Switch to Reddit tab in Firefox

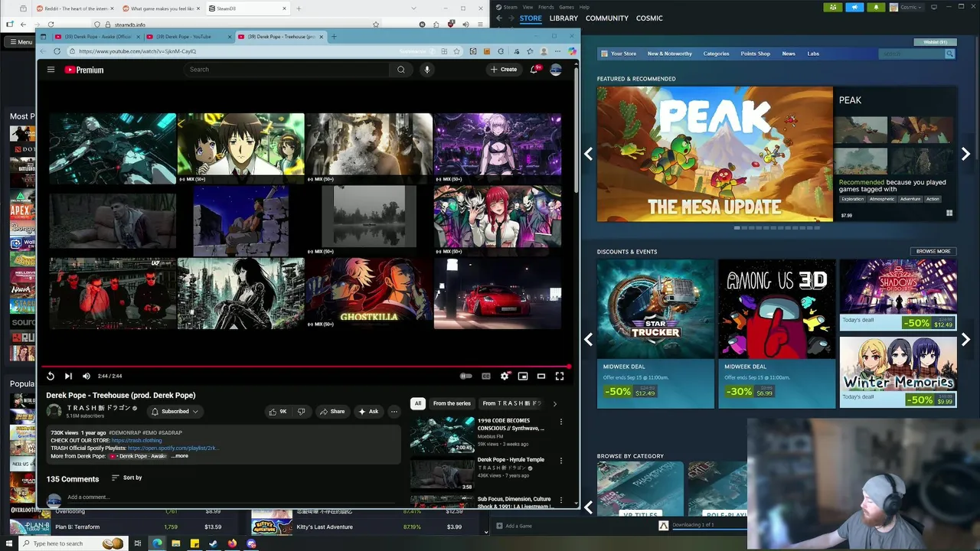click(74, 8)
